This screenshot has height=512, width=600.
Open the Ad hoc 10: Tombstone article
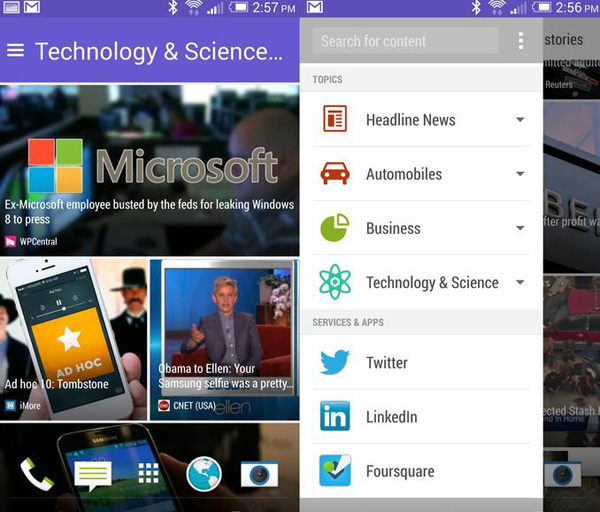pos(73,339)
